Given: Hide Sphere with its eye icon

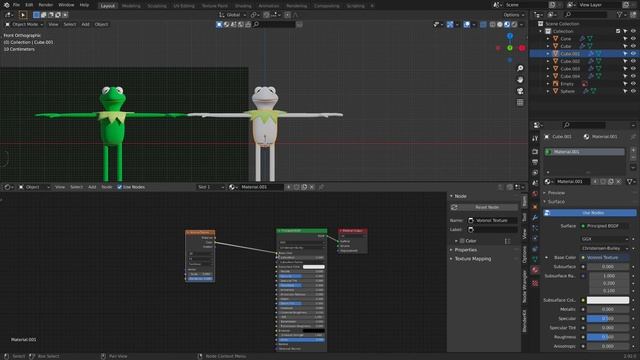Looking at the screenshot, I should pyautogui.click(x=633, y=91).
